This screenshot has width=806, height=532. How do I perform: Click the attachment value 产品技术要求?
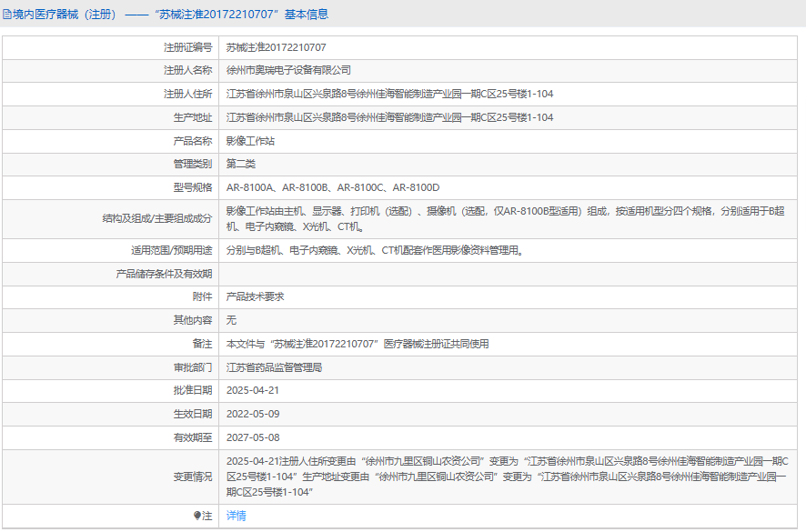[255, 297]
